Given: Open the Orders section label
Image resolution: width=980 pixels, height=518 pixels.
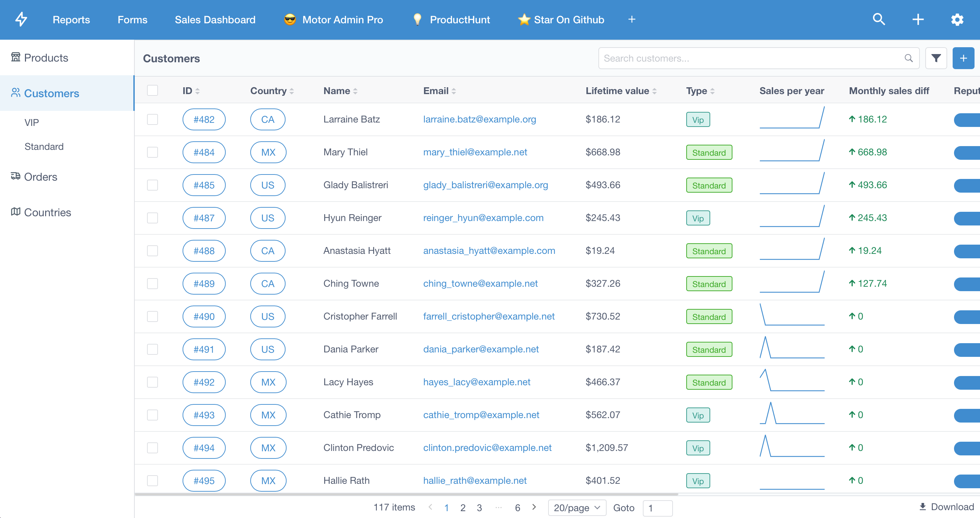Looking at the screenshot, I should click(x=41, y=177).
